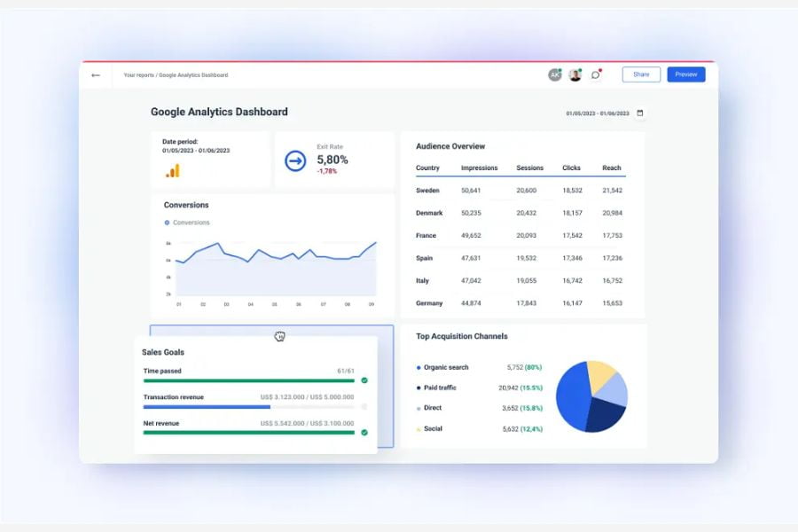The image size is (798, 532).
Task: Open the chat bubble notification icon
Action: [x=596, y=75]
